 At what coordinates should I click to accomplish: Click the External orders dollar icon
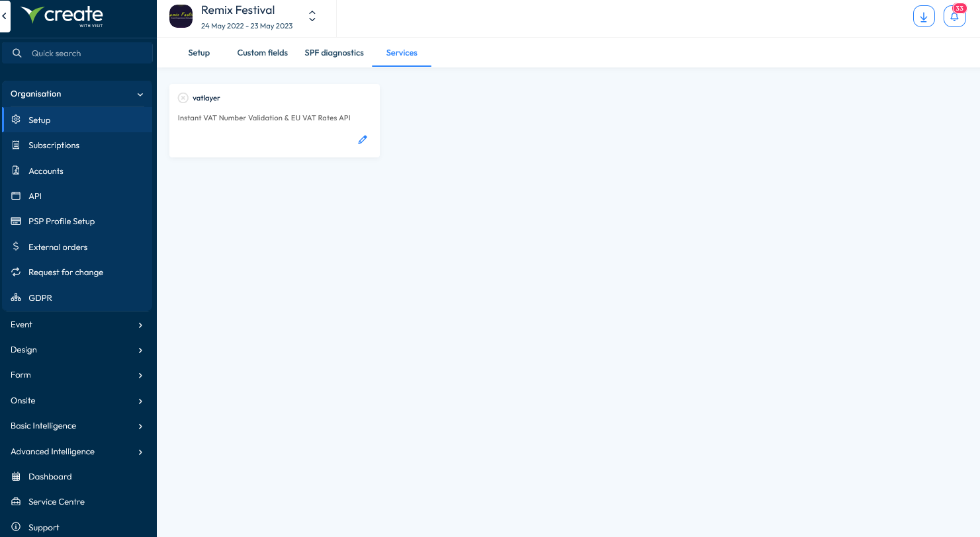tap(17, 247)
